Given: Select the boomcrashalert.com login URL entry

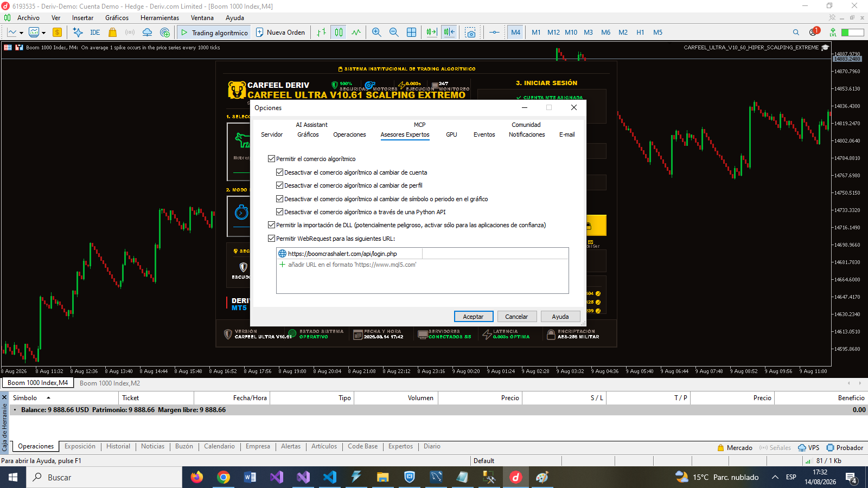Looking at the screenshot, I should [349, 254].
